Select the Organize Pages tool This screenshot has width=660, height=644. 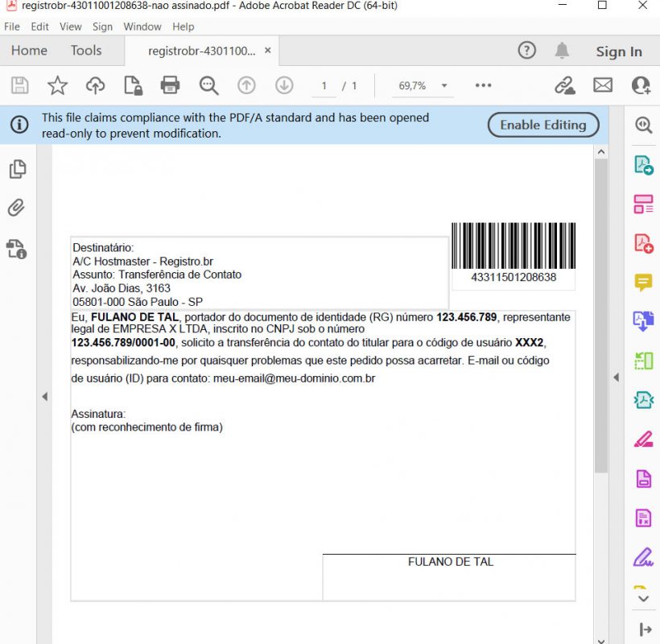coord(641,204)
